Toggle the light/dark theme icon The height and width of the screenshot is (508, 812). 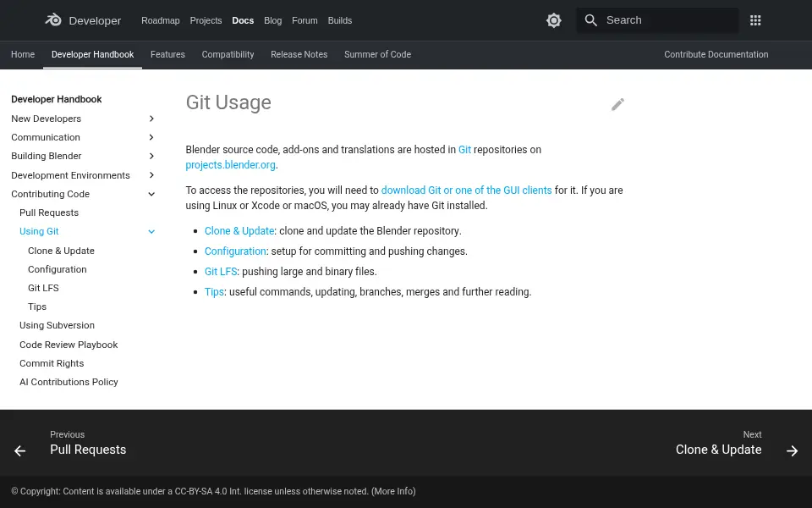(553, 20)
